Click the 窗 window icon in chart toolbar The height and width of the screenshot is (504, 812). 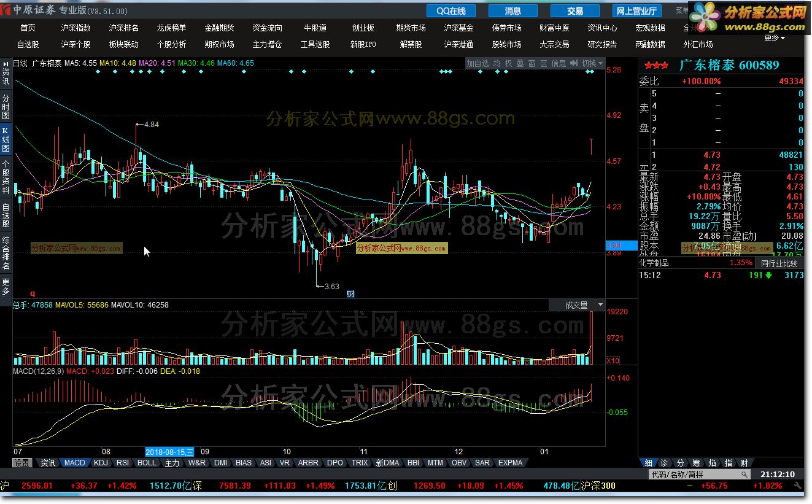coord(532,63)
